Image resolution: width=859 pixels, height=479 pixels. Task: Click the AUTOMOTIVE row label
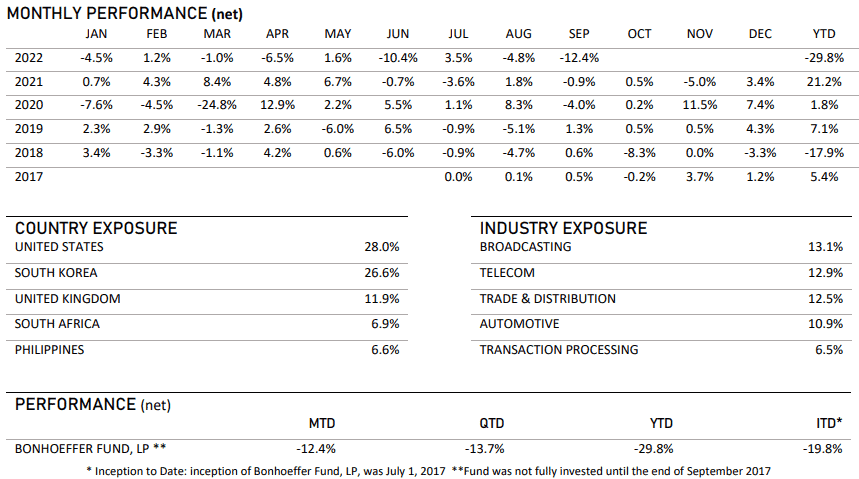click(520, 324)
